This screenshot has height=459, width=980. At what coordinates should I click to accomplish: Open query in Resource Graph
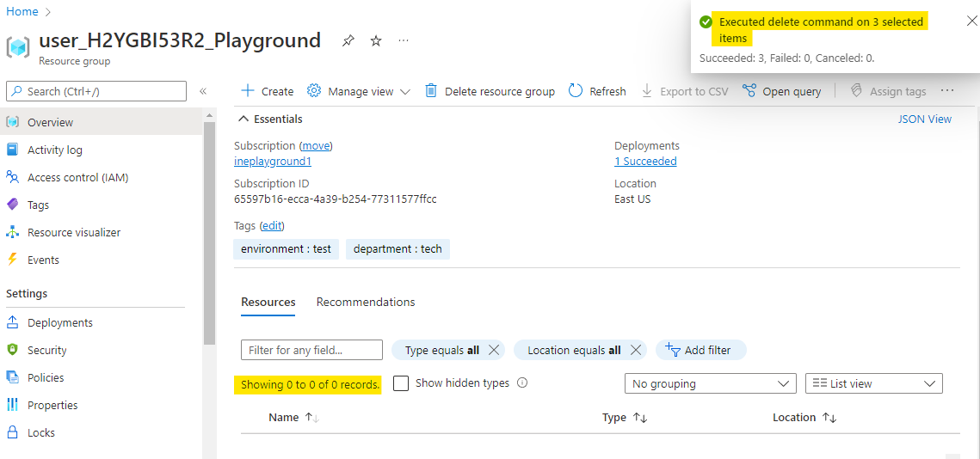coord(781,91)
